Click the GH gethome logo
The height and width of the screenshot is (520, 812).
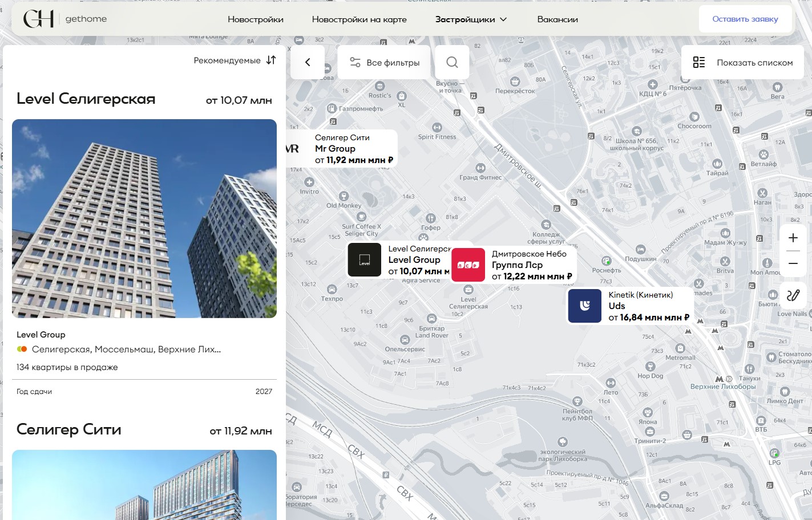(x=65, y=19)
